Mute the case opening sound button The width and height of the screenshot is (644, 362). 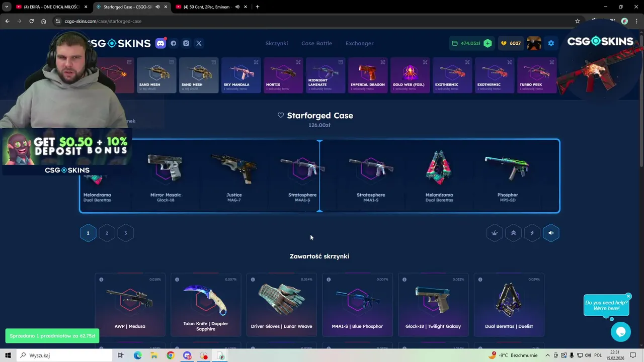pos(551,233)
